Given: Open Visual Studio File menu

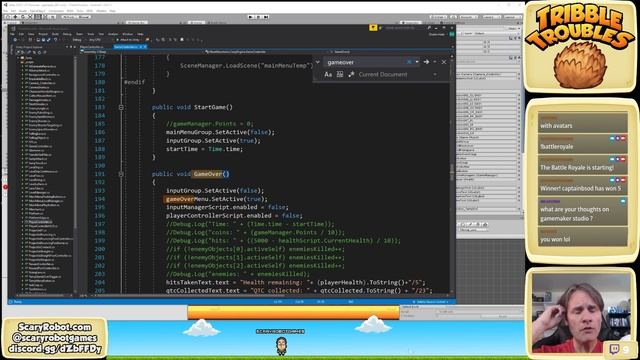Looking at the screenshot, I should pyautogui.click(x=12, y=34).
